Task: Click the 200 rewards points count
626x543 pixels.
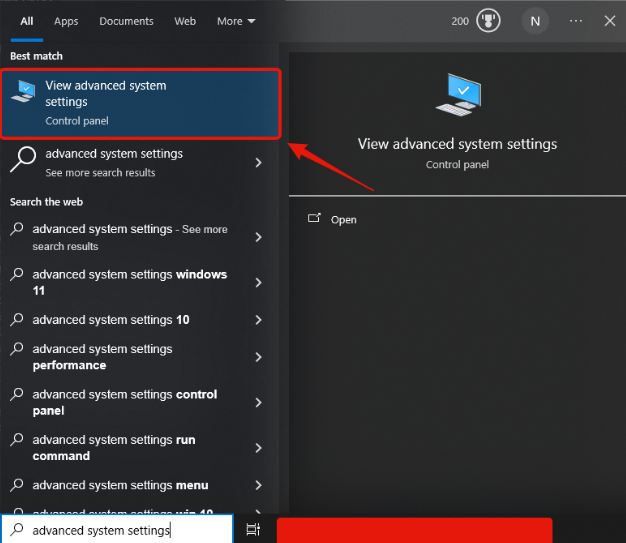Action: (x=460, y=21)
